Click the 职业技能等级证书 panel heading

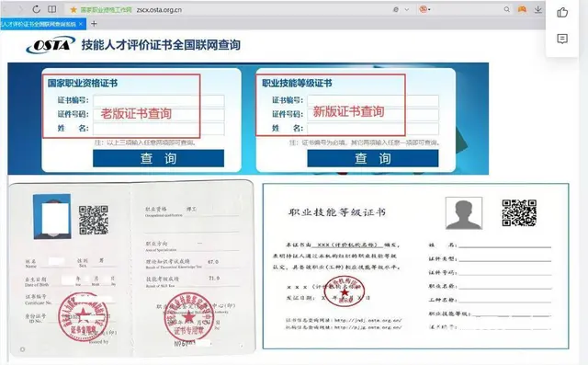click(x=297, y=83)
